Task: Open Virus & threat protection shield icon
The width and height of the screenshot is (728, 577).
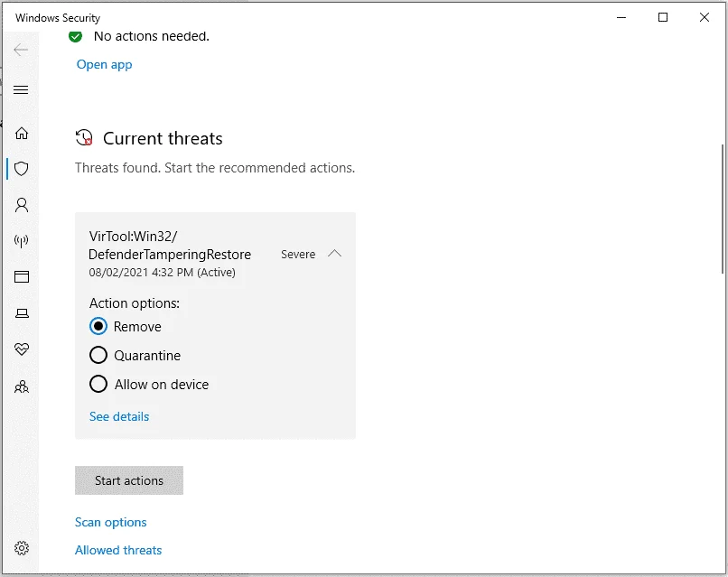Action: (x=22, y=169)
